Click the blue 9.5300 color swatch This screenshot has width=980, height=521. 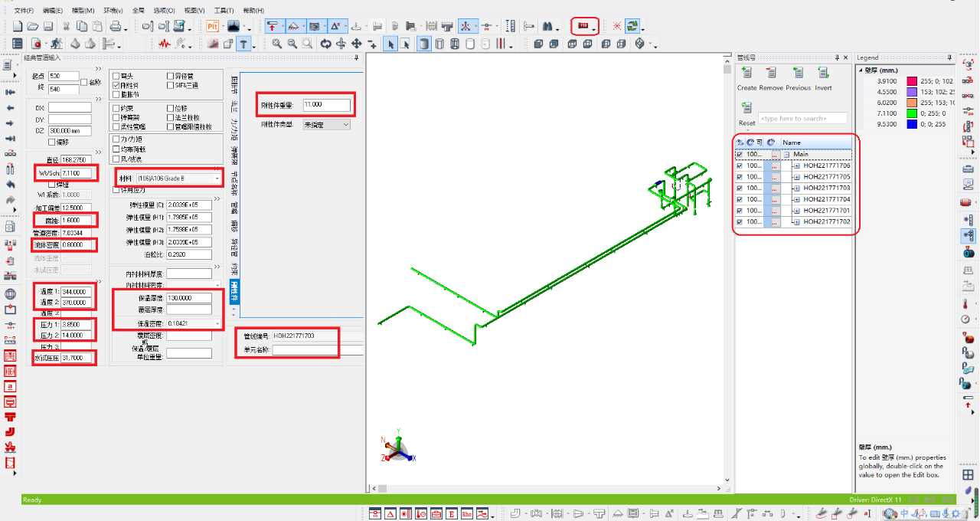912,124
